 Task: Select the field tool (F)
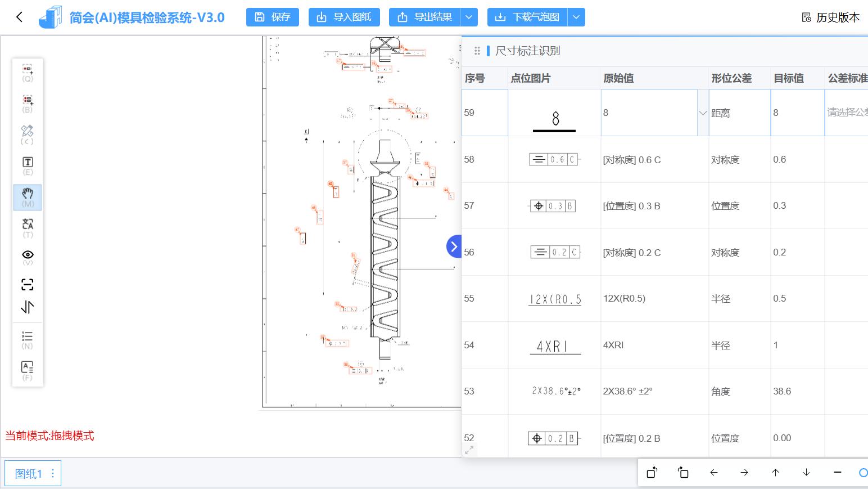(x=28, y=370)
